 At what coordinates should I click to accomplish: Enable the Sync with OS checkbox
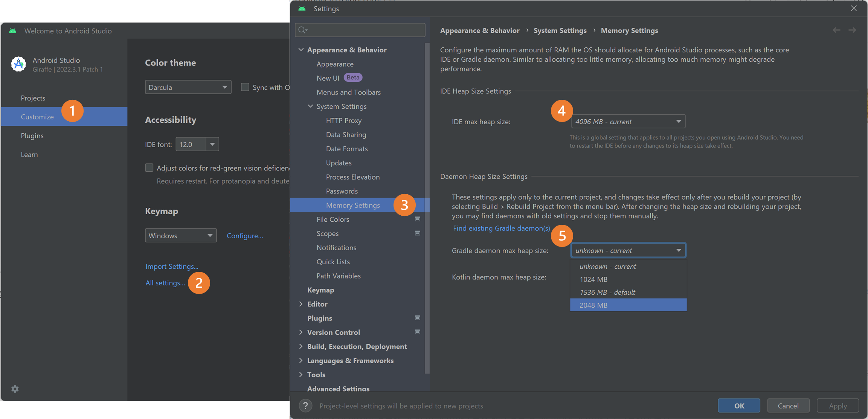click(x=245, y=87)
